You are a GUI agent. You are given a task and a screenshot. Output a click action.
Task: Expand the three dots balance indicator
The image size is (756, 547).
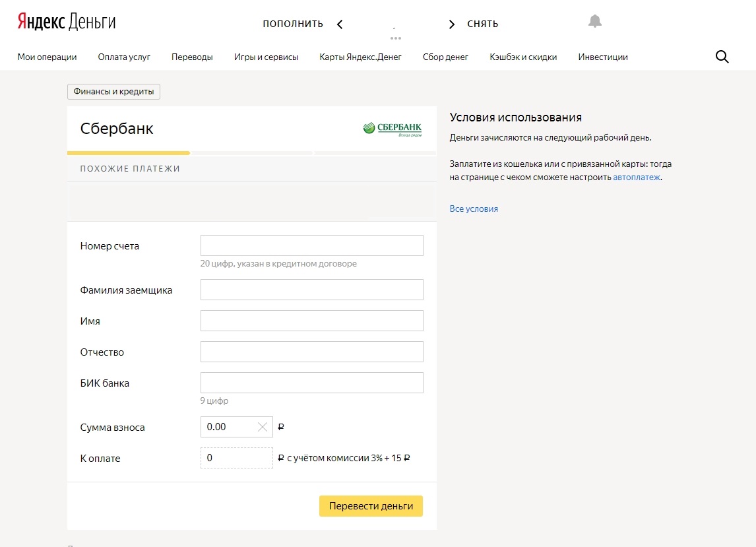click(396, 38)
